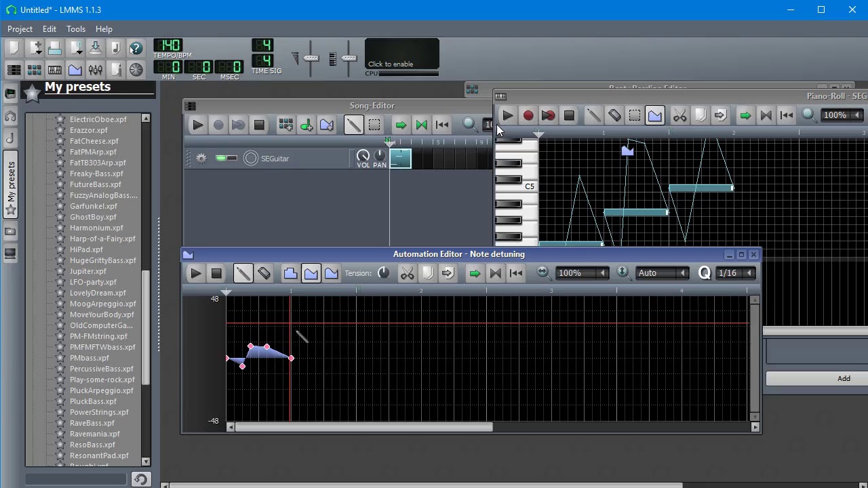Paste notes in Piano-Roll toolbar
This screenshot has width=868, height=488.
coord(720,115)
